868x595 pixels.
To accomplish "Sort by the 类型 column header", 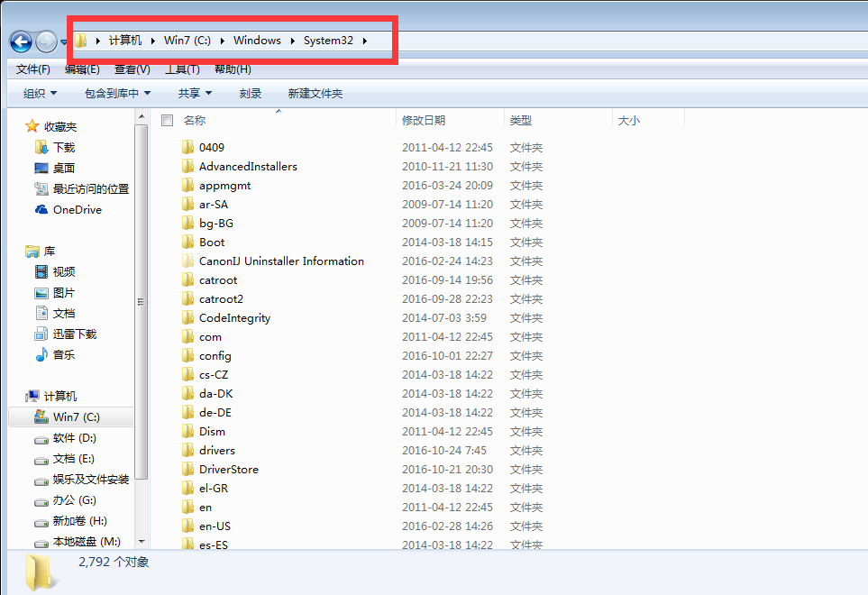I will pos(520,120).
